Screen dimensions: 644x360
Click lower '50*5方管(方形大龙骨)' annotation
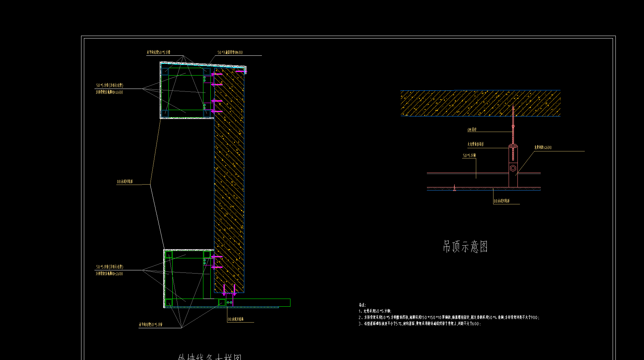110,267
